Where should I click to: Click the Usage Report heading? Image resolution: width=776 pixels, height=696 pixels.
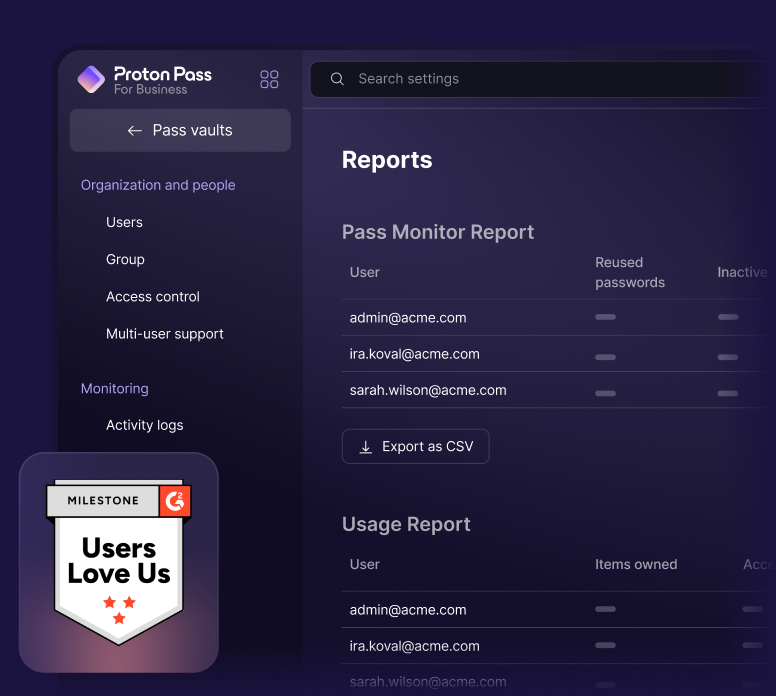(406, 524)
